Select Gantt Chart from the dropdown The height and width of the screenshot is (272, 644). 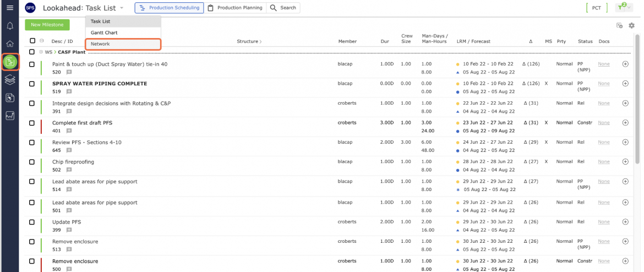[123, 32]
